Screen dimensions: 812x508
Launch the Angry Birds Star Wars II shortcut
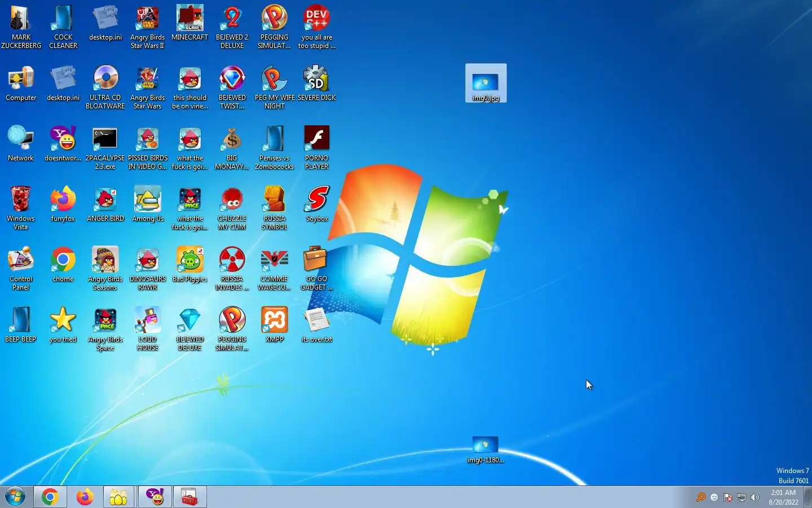(x=147, y=27)
